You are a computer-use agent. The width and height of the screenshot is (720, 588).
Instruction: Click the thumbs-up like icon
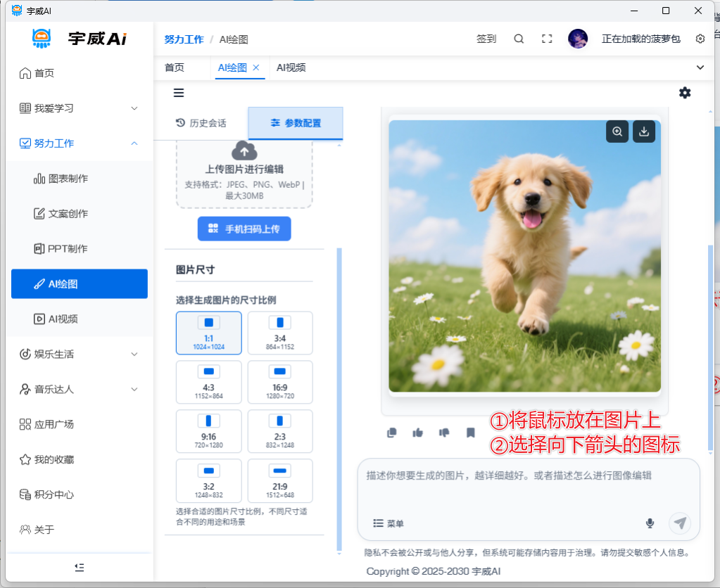[x=418, y=433]
